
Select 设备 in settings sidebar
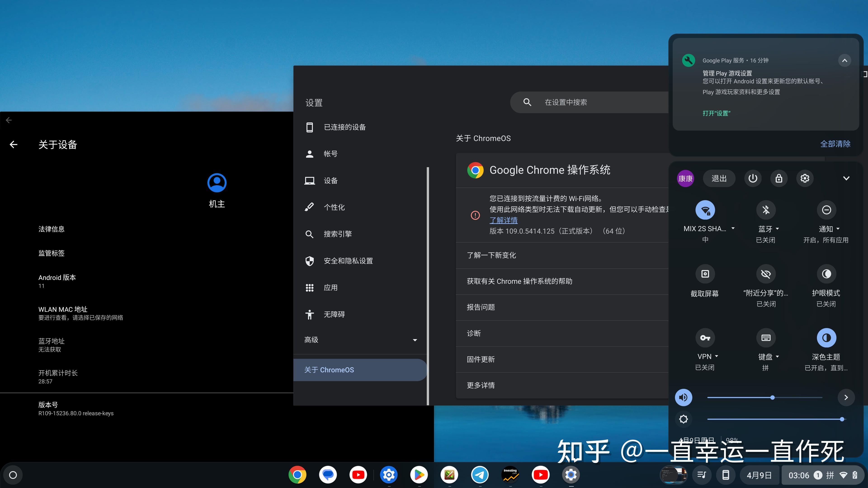(x=360, y=181)
